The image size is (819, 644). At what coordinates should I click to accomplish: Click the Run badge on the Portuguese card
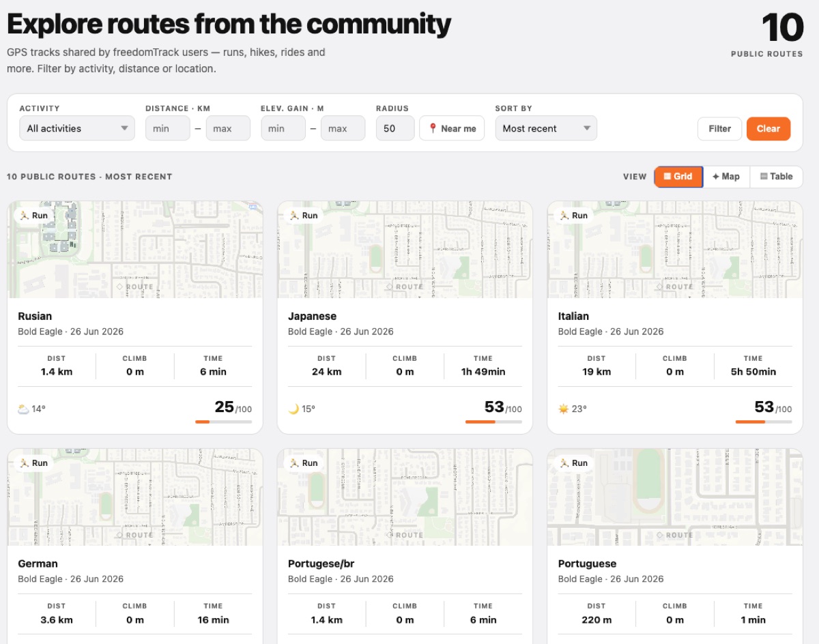573,463
